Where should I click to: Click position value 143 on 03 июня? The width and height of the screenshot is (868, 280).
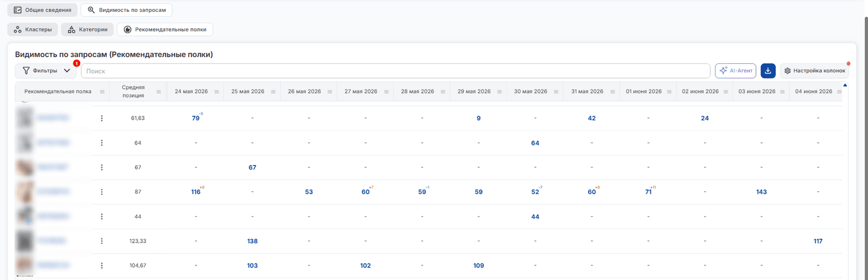click(x=761, y=192)
